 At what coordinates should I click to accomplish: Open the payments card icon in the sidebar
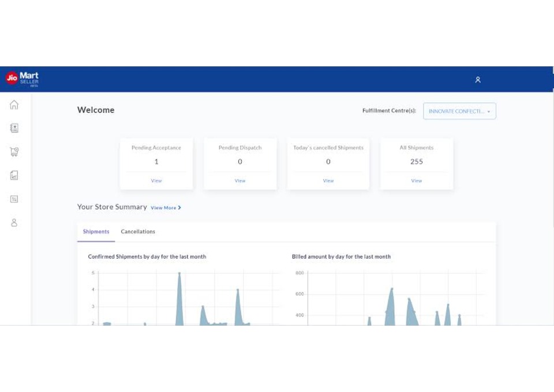click(x=14, y=199)
